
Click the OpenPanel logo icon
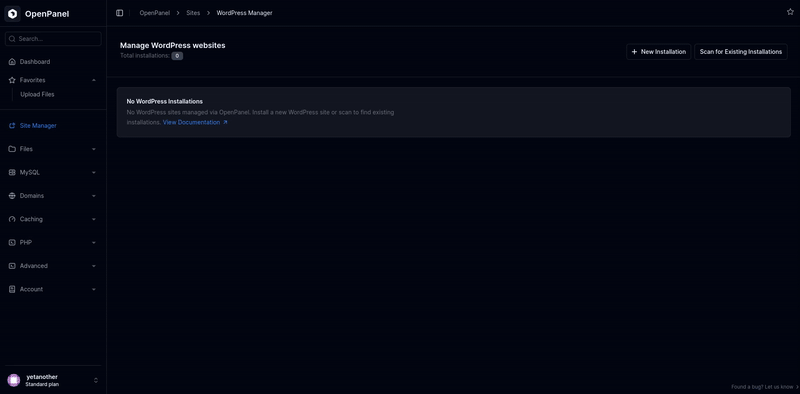pyautogui.click(x=12, y=14)
